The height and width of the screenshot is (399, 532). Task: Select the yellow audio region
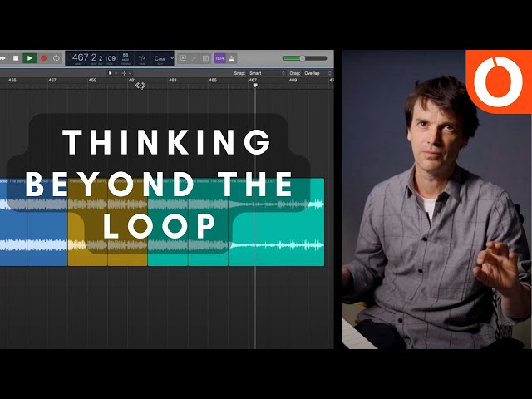107,222
